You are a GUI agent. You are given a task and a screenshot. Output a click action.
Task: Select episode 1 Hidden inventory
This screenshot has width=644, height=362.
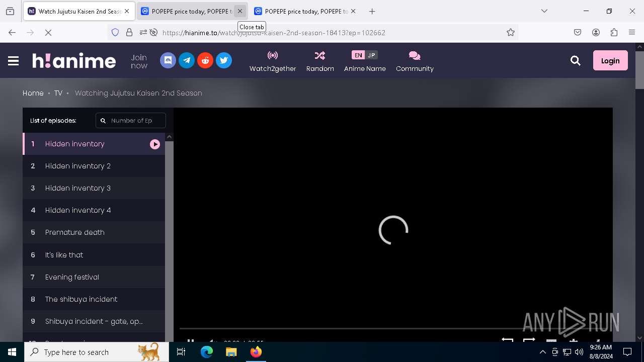click(x=94, y=144)
